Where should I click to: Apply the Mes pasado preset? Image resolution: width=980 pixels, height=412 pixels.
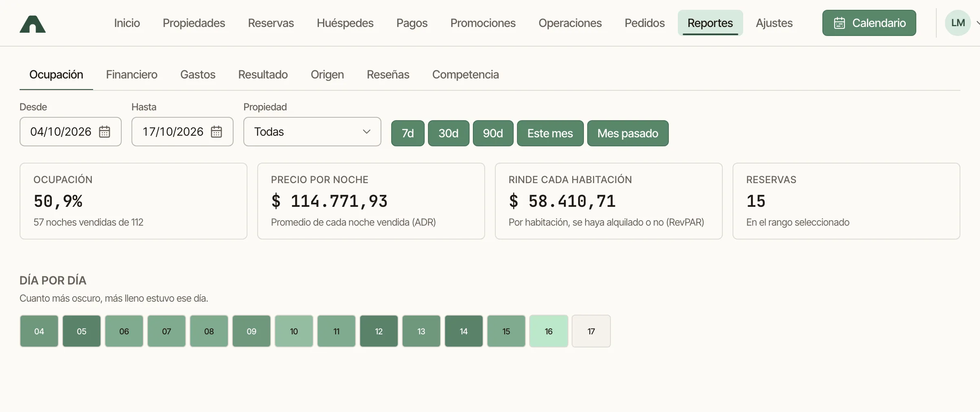coord(628,133)
